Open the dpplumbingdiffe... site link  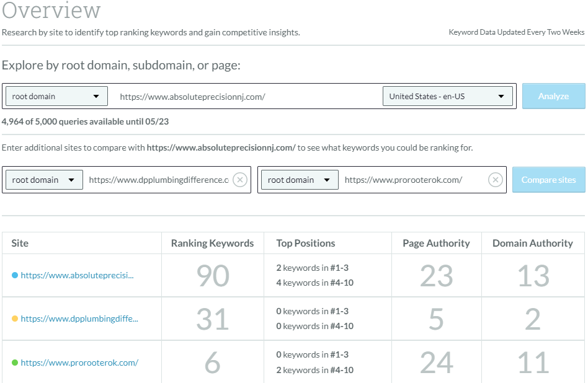(79, 319)
